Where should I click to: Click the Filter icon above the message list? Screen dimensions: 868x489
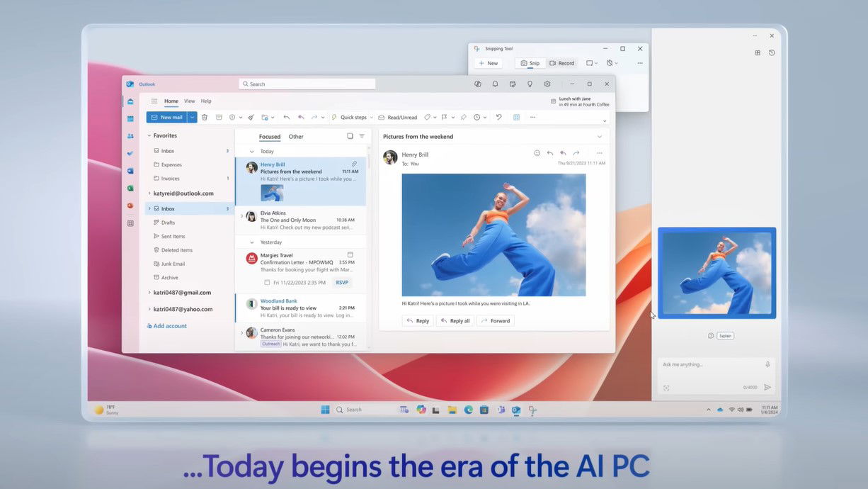pyautogui.click(x=362, y=136)
